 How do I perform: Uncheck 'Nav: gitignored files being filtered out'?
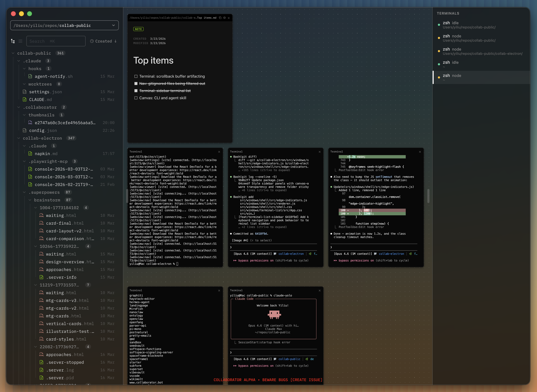point(136,84)
